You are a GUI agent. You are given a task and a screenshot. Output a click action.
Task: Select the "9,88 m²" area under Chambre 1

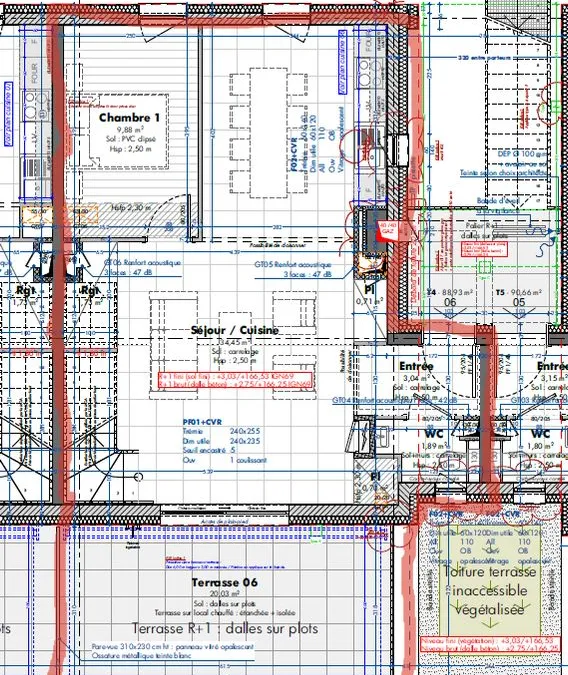130,129
